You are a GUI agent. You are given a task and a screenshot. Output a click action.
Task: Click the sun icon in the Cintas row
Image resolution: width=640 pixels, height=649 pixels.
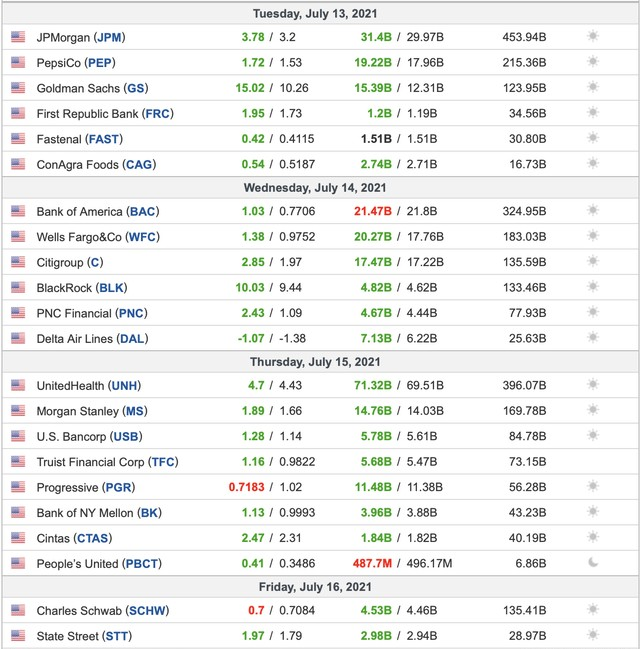coord(593,537)
